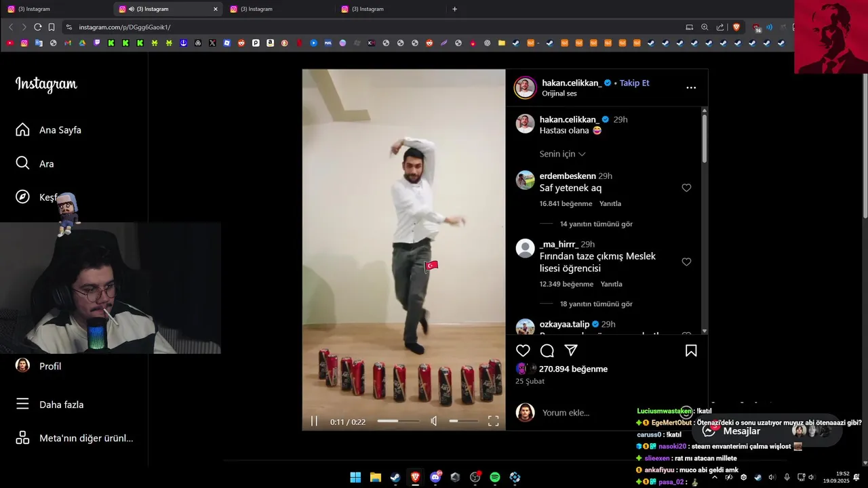
Task: Open Spotify from taskbar
Action: point(495,477)
